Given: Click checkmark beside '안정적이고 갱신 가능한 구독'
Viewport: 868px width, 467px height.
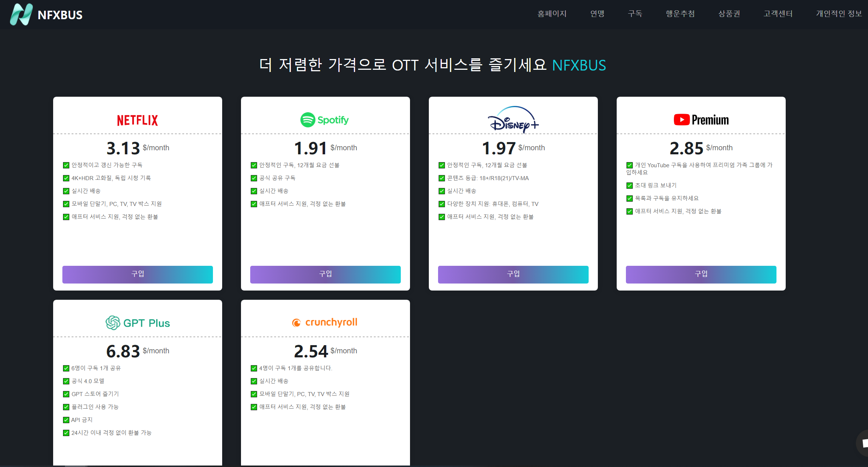Looking at the screenshot, I should click(x=66, y=165).
